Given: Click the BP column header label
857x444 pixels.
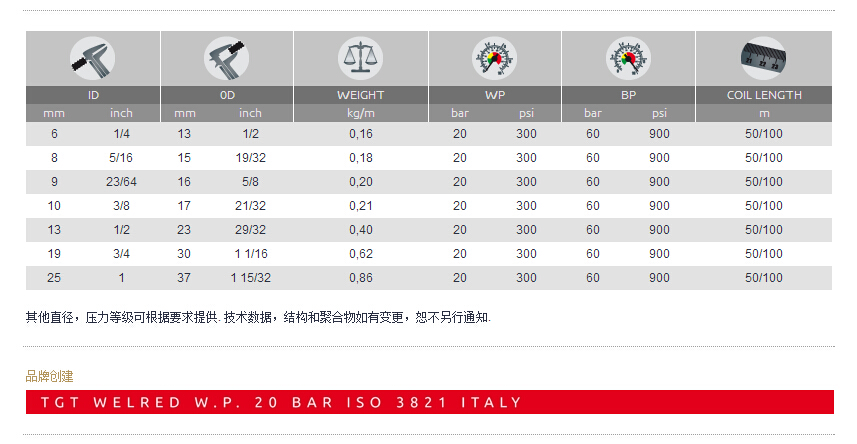Looking at the screenshot, I should pos(628,95).
